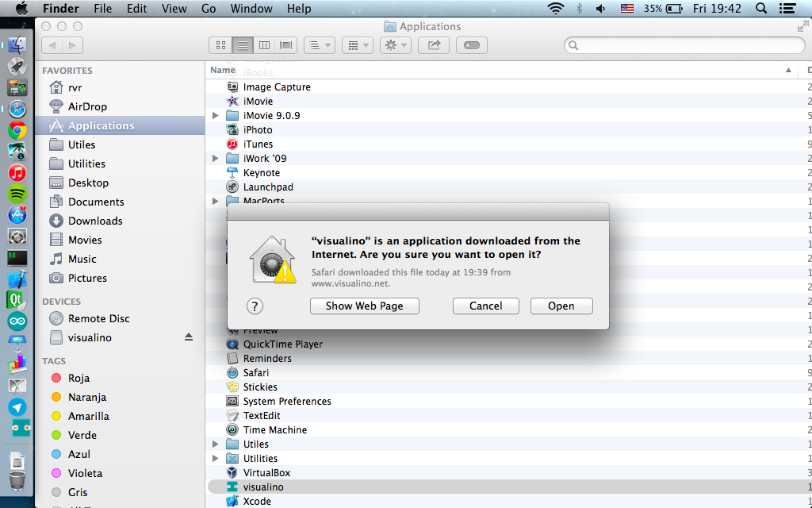Select System Preferences in the file list
812x508 pixels.
[x=508, y=401]
